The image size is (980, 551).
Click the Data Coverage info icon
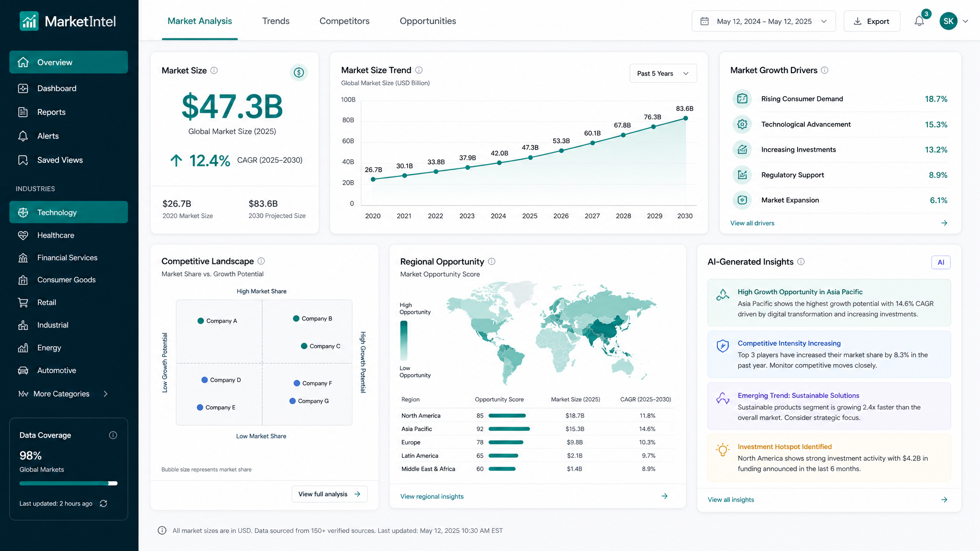(113, 435)
